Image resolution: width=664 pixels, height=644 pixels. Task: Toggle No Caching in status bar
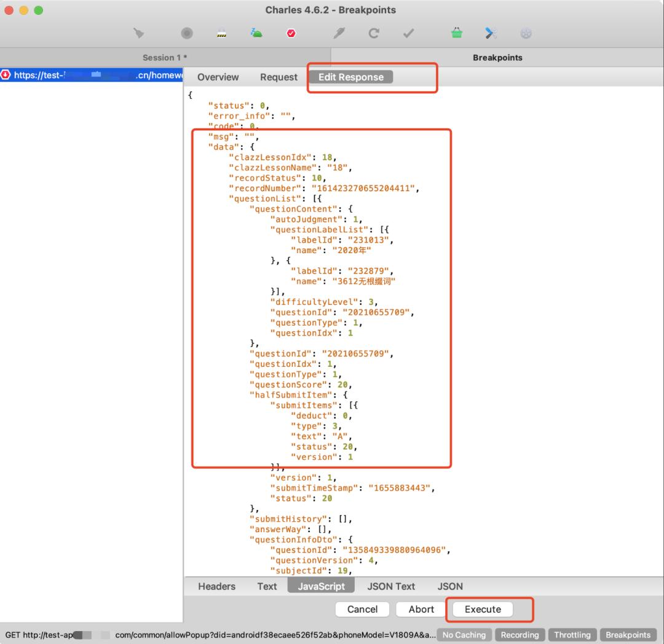click(x=464, y=635)
